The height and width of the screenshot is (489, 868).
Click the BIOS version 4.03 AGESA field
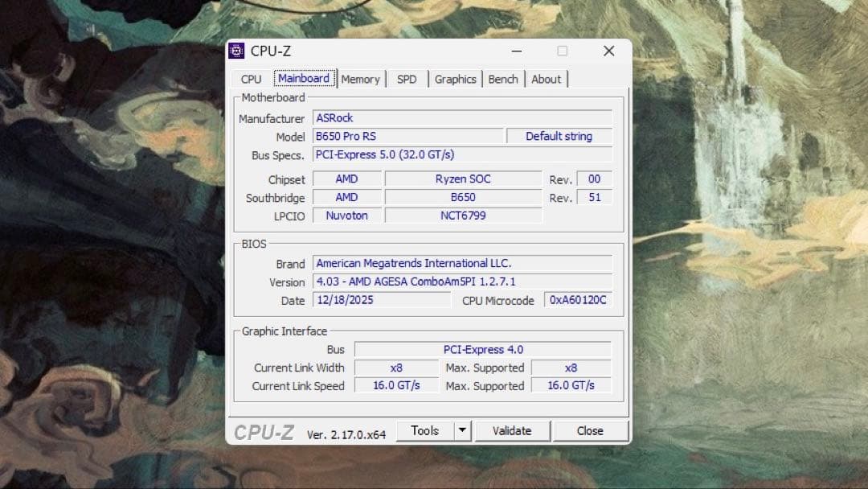[x=463, y=281]
